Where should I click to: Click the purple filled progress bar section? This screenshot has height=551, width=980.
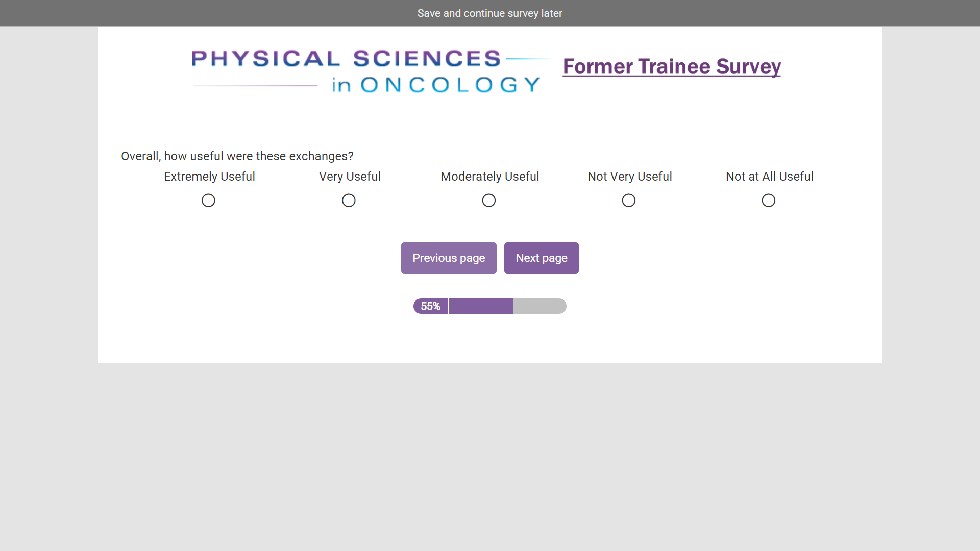pos(481,306)
